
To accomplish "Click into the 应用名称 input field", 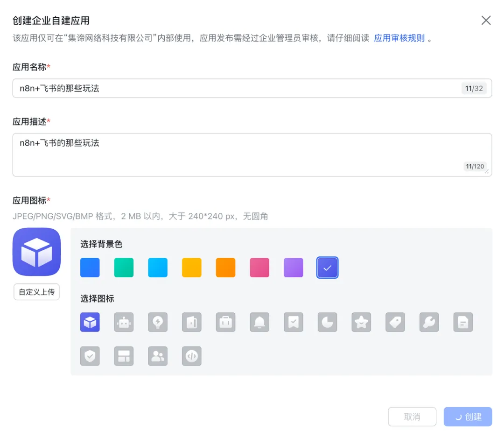I will click(233, 88).
